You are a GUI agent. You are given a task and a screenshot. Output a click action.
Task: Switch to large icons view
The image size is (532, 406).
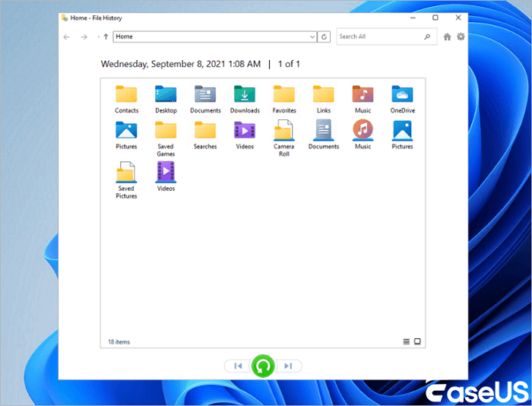[417, 341]
